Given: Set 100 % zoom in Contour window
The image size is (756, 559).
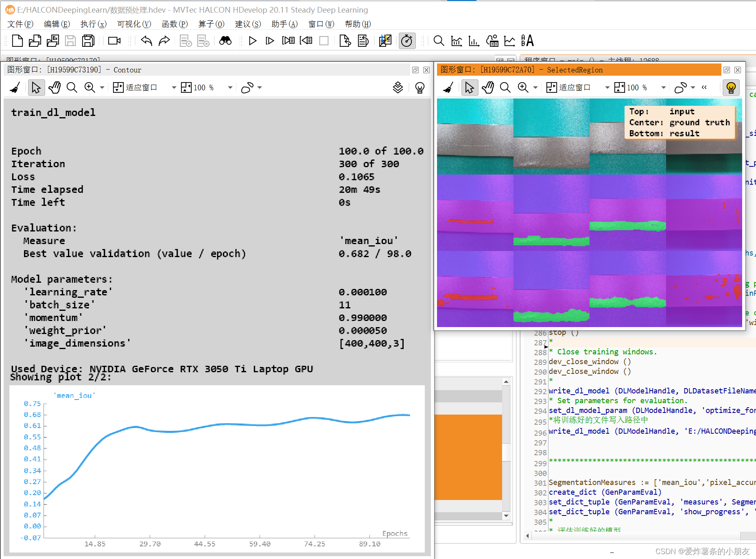Looking at the screenshot, I should click(198, 87).
